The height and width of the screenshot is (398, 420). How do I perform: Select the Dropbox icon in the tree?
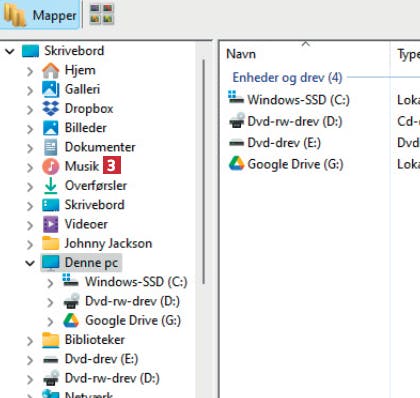click(51, 109)
